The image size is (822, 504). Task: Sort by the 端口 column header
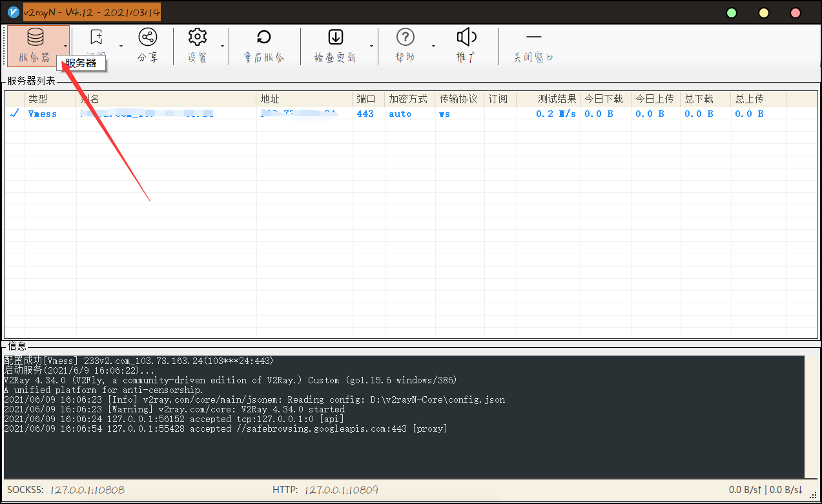point(369,99)
